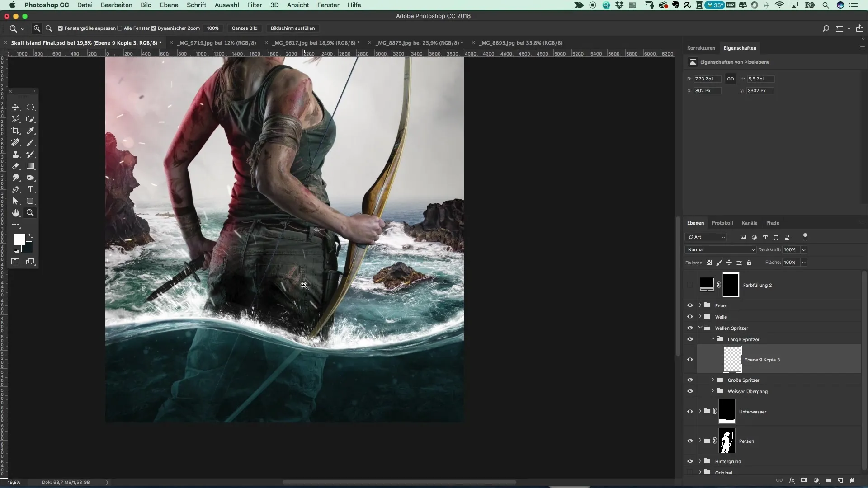Add layer mask from Layers footer
This screenshot has height=488, width=868.
coord(803,480)
